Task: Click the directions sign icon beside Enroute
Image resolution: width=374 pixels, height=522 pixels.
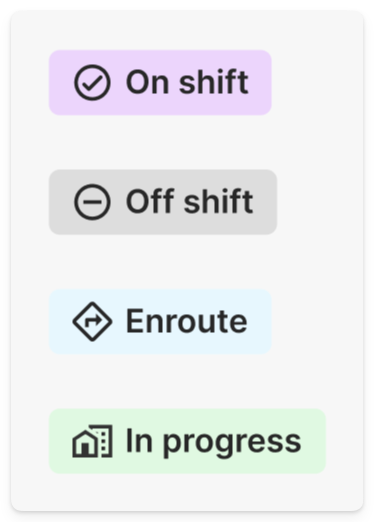Action: point(92,322)
